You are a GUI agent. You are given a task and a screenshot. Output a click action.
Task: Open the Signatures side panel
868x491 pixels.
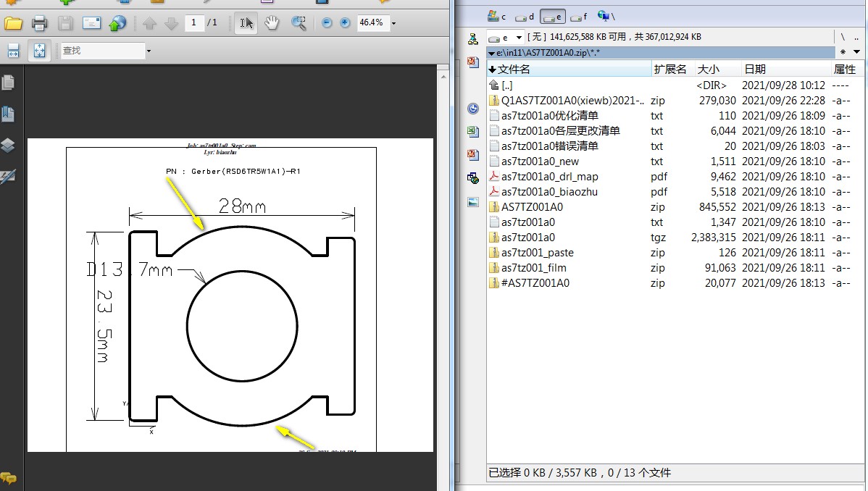tap(8, 177)
